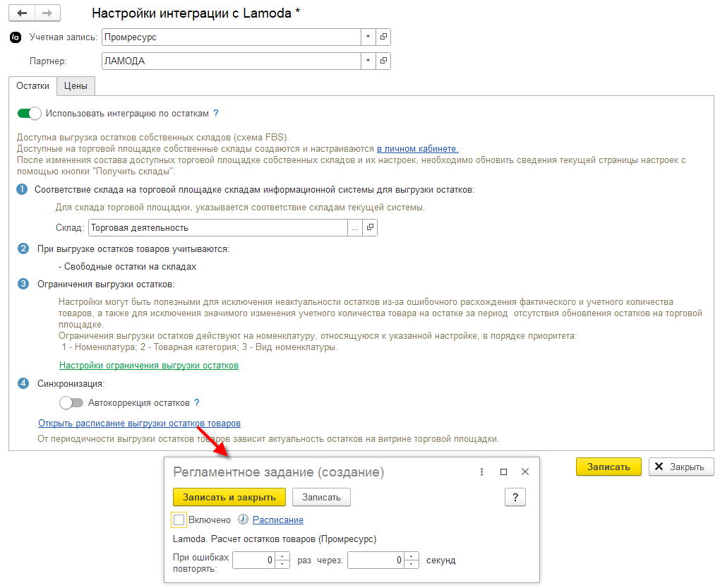The image size is (720, 588).
Task: Open the dialog more-options three dots menu
Action: pos(481,472)
